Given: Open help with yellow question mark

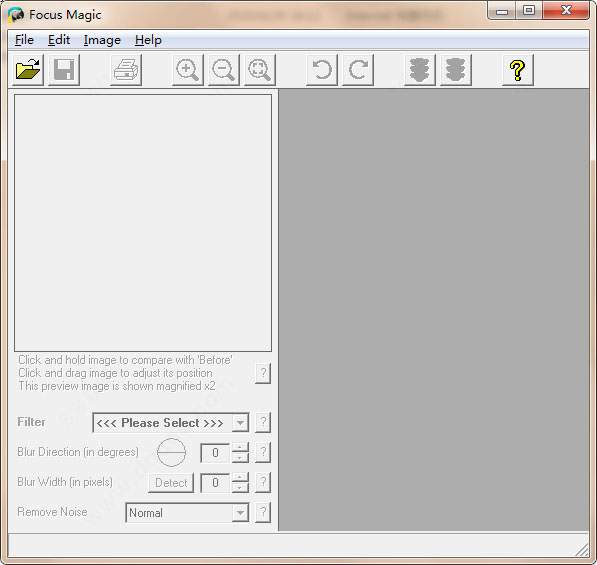Looking at the screenshot, I should [x=517, y=70].
